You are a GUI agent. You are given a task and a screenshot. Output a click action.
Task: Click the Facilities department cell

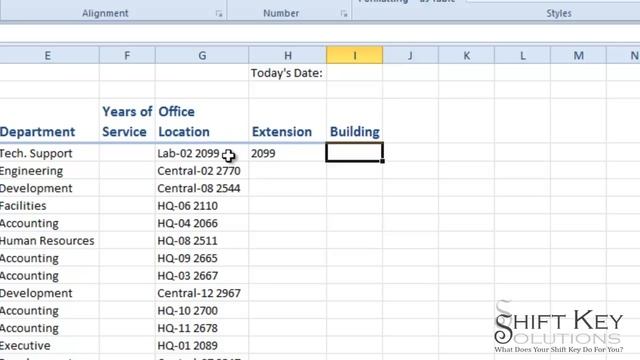49,206
